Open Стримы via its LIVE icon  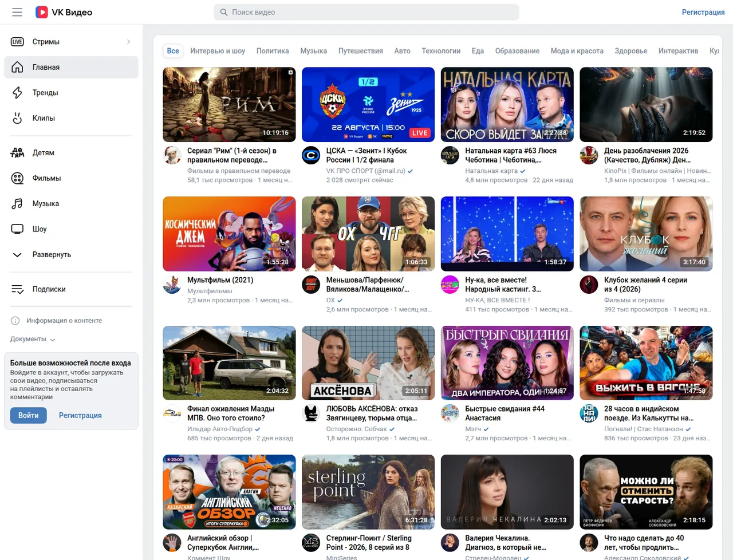click(x=17, y=42)
